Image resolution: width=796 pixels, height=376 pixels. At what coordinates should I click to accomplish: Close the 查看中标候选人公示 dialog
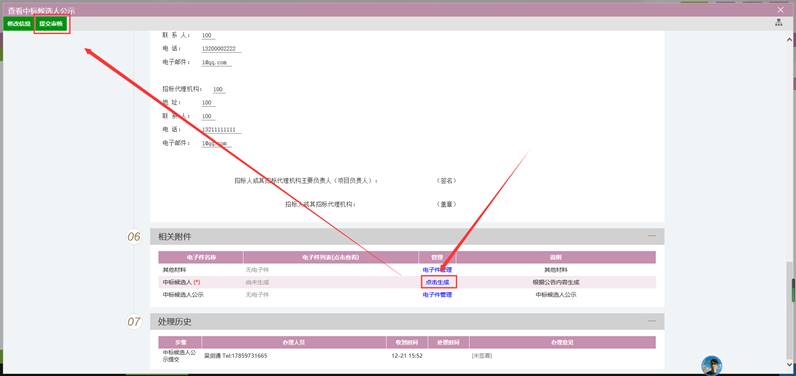click(780, 10)
